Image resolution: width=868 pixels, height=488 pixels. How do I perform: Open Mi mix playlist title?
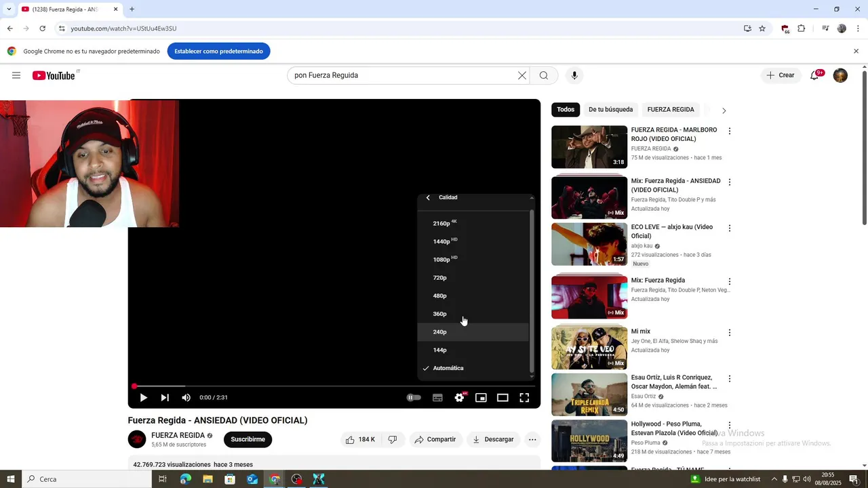[641, 331]
